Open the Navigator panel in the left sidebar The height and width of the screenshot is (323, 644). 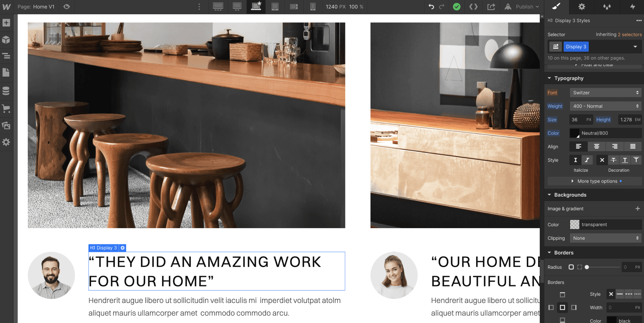6,56
